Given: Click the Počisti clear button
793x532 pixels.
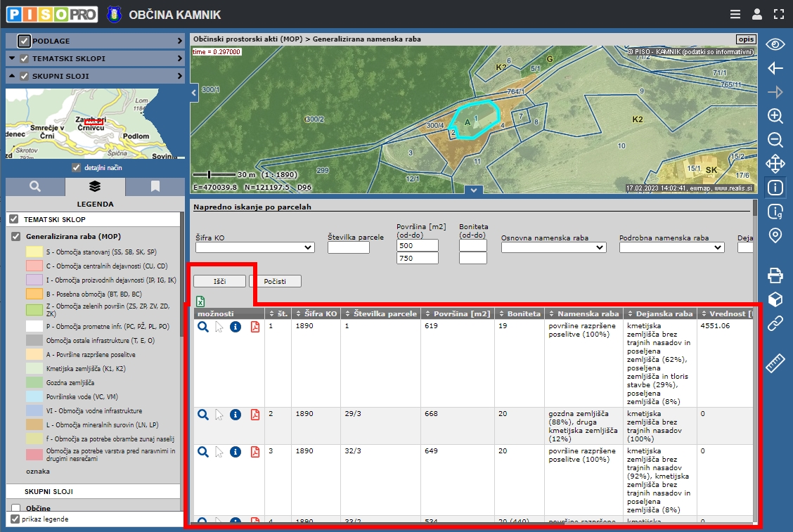Looking at the screenshot, I should 275,281.
